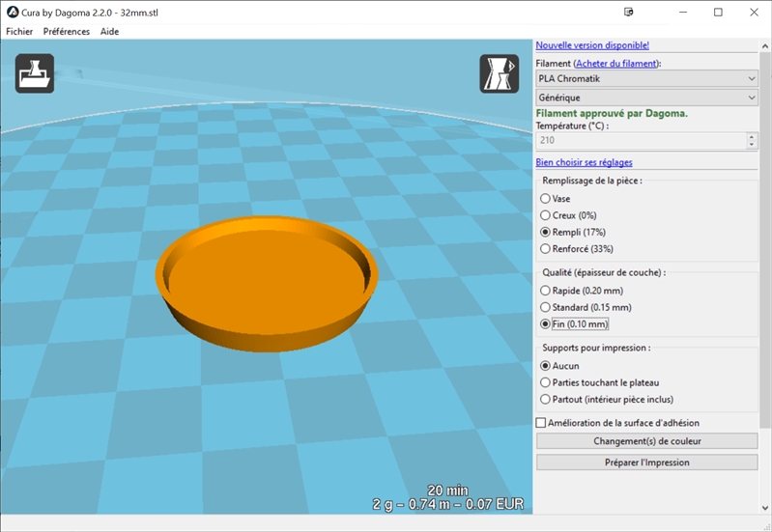772x532 pixels.
Task: Select the orange 3D model on the plate
Action: point(264,282)
